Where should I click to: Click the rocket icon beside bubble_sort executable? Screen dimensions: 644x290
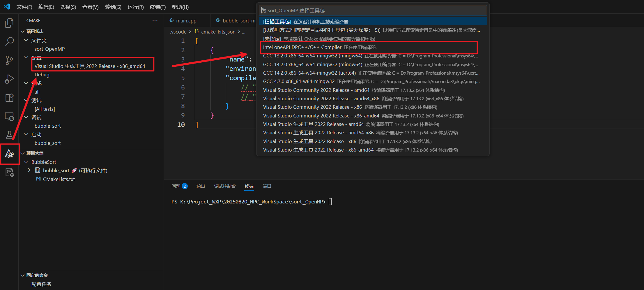74,170
